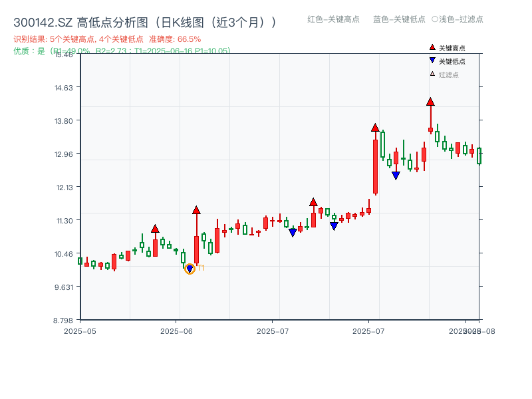532x399 pixels.
Task: Click the red high-point marker above the tallest peak
Action: [x=430, y=101]
